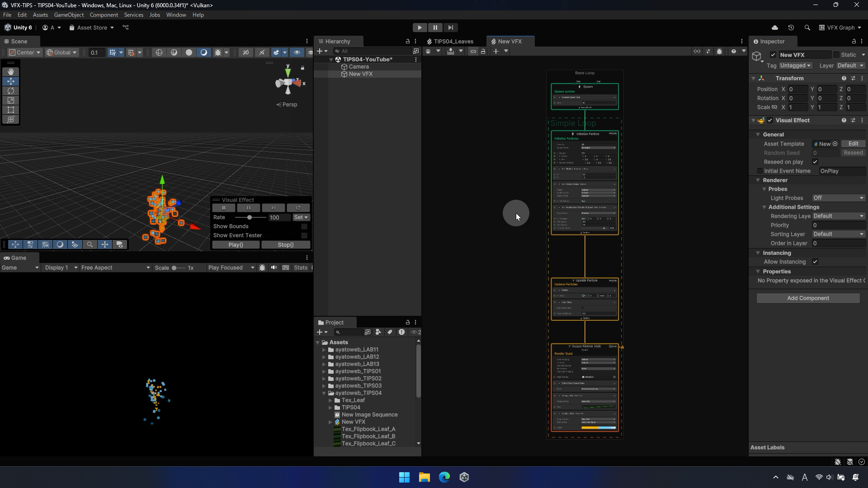
Task: Click the Step frame button
Action: pos(450,28)
